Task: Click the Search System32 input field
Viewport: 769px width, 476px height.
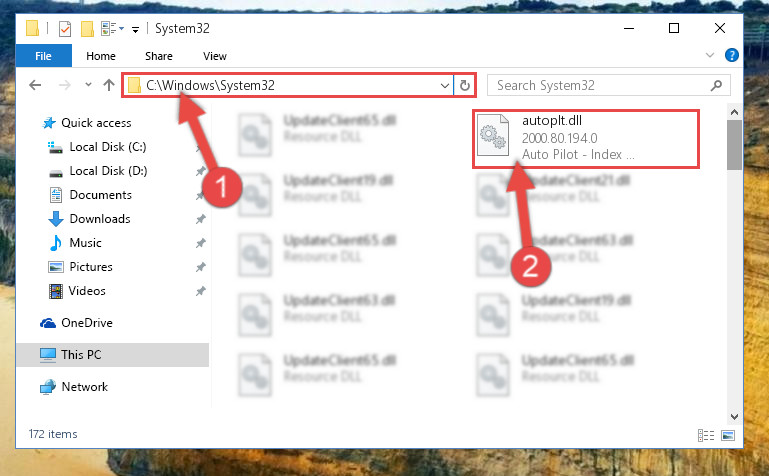Action: point(600,85)
